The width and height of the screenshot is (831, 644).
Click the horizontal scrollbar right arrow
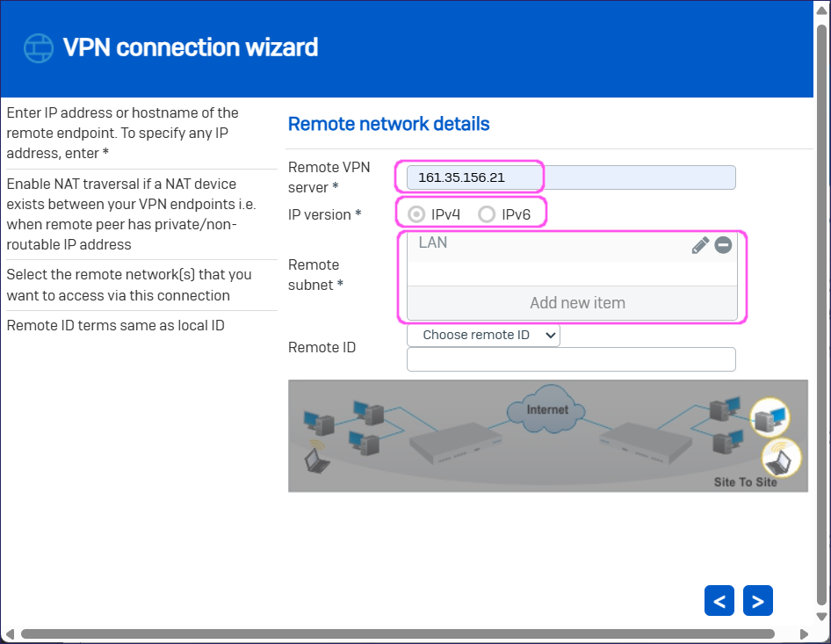[x=803, y=633]
